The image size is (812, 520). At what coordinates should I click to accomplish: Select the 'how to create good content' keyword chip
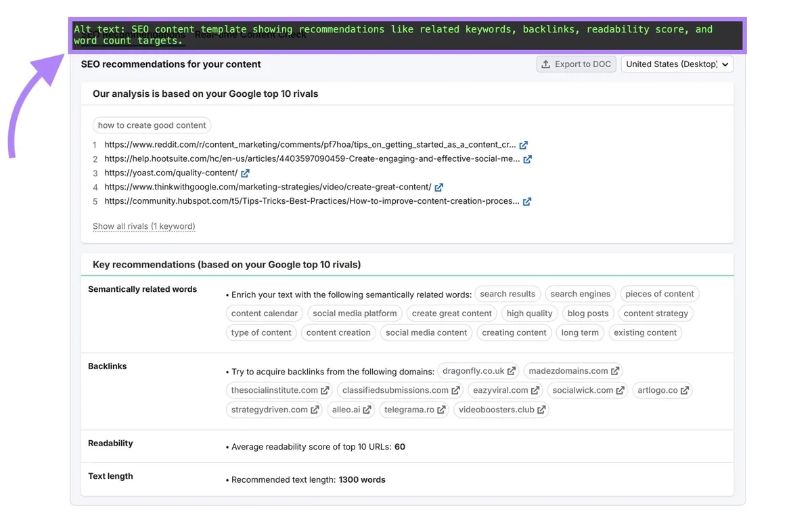152,125
